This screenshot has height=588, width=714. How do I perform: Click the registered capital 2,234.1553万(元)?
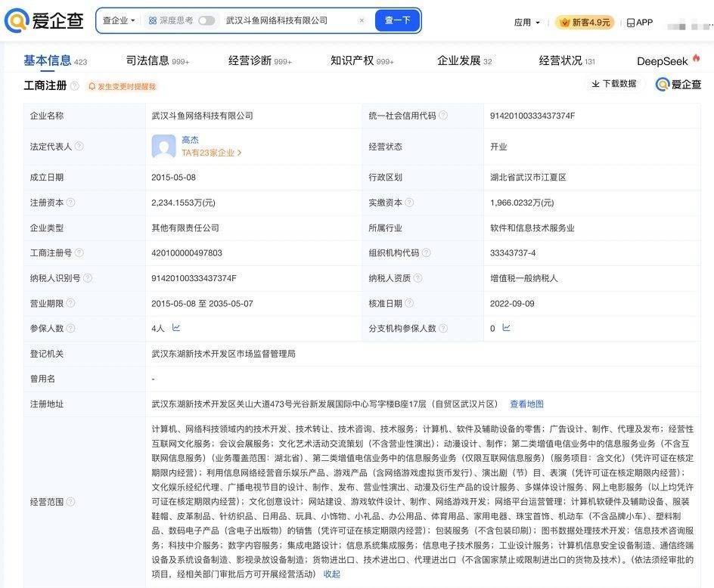(x=183, y=203)
